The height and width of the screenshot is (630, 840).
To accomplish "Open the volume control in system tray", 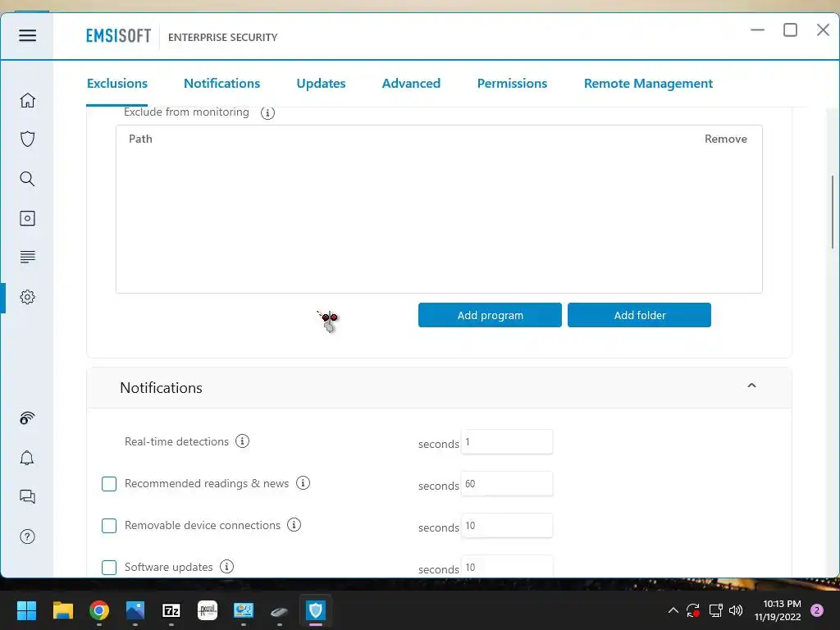I will coord(736,610).
